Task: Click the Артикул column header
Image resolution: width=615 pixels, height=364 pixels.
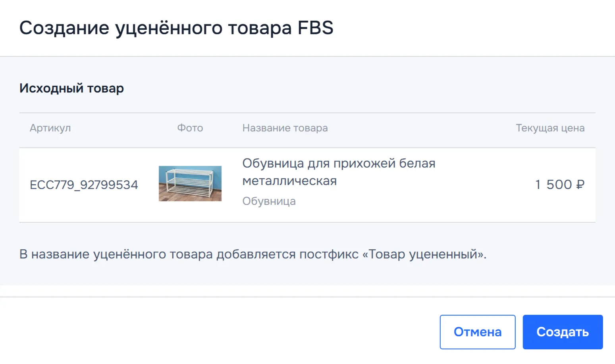Action: (x=50, y=128)
